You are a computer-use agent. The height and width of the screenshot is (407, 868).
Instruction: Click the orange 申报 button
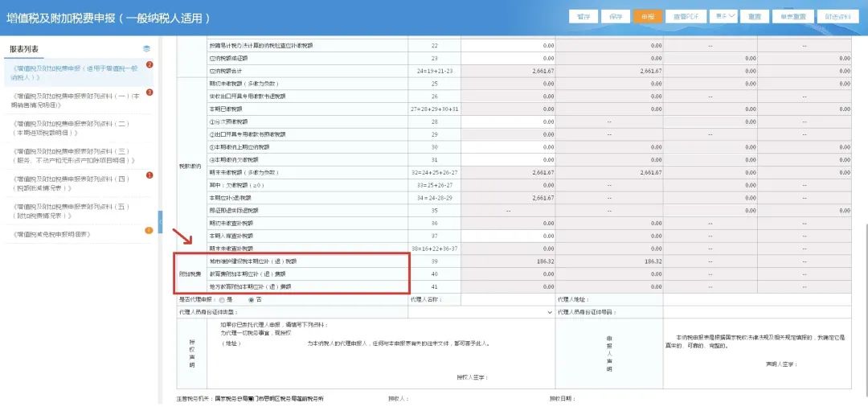(648, 17)
